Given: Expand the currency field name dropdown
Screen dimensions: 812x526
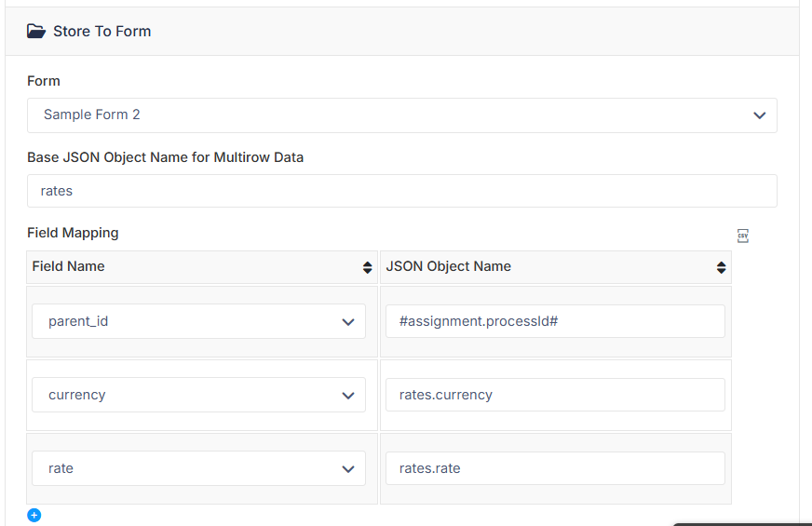Looking at the screenshot, I should (199, 395).
